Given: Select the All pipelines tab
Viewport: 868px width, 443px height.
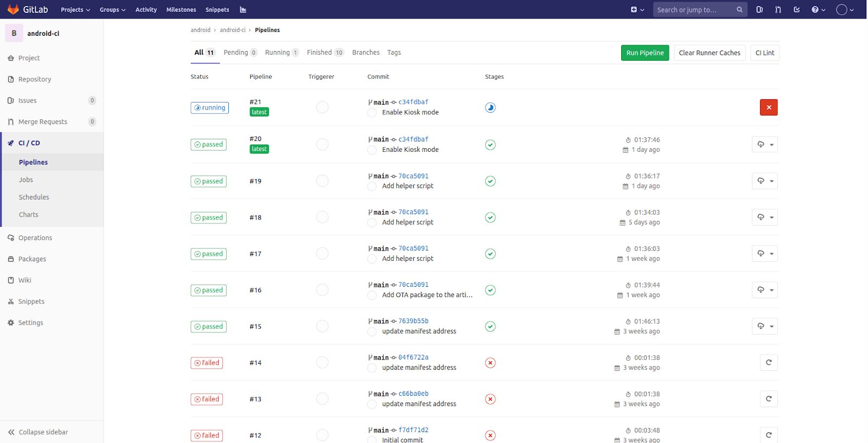Looking at the screenshot, I should pyautogui.click(x=205, y=53).
